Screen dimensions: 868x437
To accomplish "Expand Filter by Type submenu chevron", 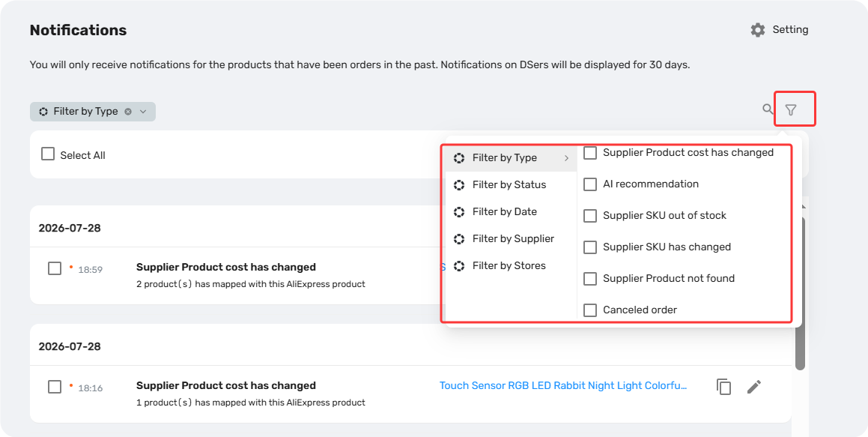I will [566, 158].
